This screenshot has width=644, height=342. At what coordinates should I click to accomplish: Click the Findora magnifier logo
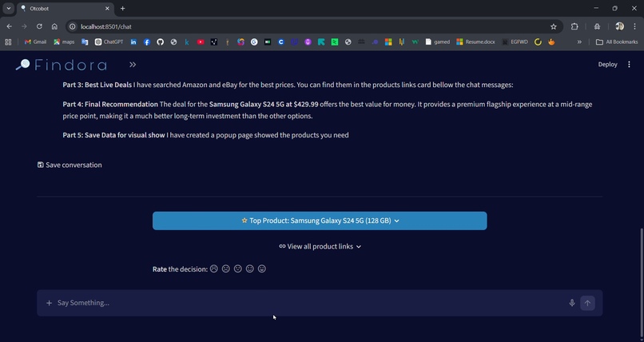point(22,65)
